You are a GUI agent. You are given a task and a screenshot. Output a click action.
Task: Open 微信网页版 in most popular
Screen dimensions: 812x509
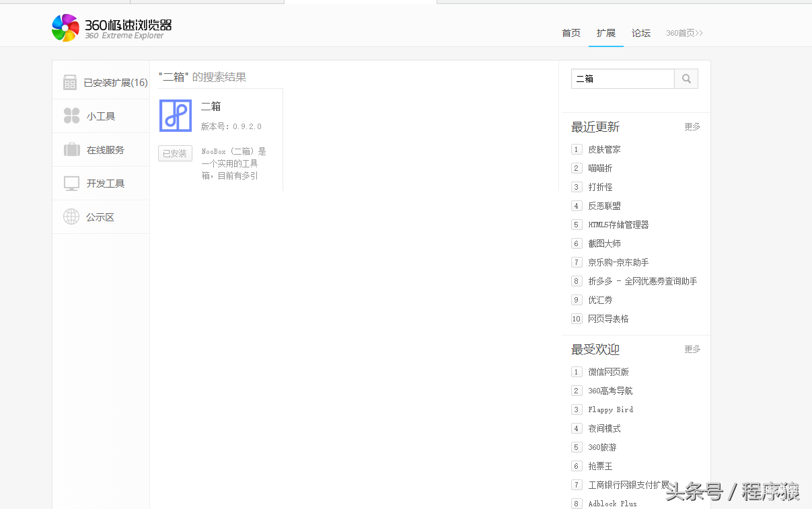[x=608, y=372]
